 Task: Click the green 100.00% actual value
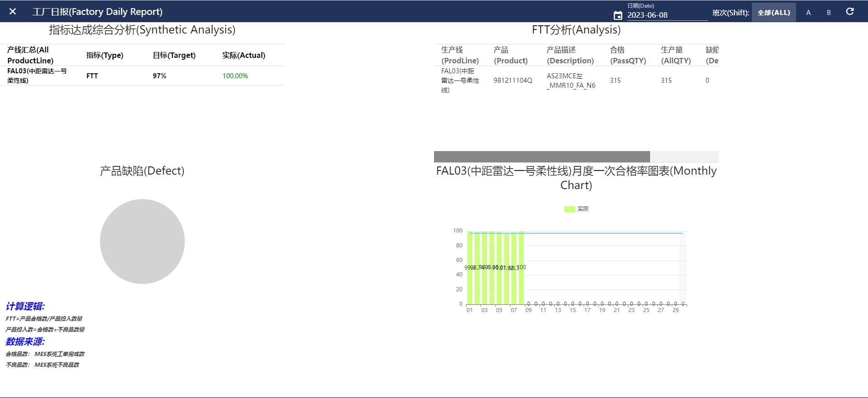pos(235,76)
